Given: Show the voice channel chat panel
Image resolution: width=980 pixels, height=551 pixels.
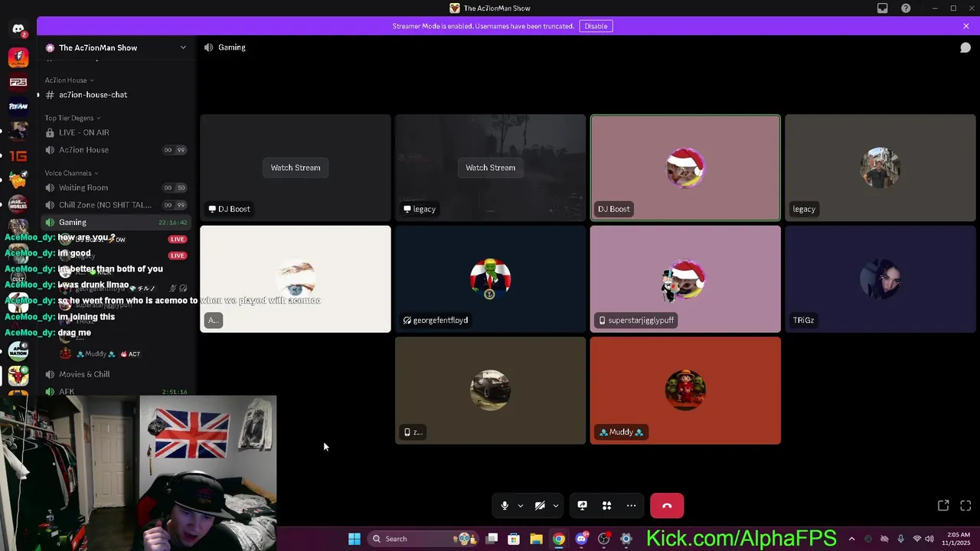Looking at the screenshot, I should pyautogui.click(x=965, y=47).
